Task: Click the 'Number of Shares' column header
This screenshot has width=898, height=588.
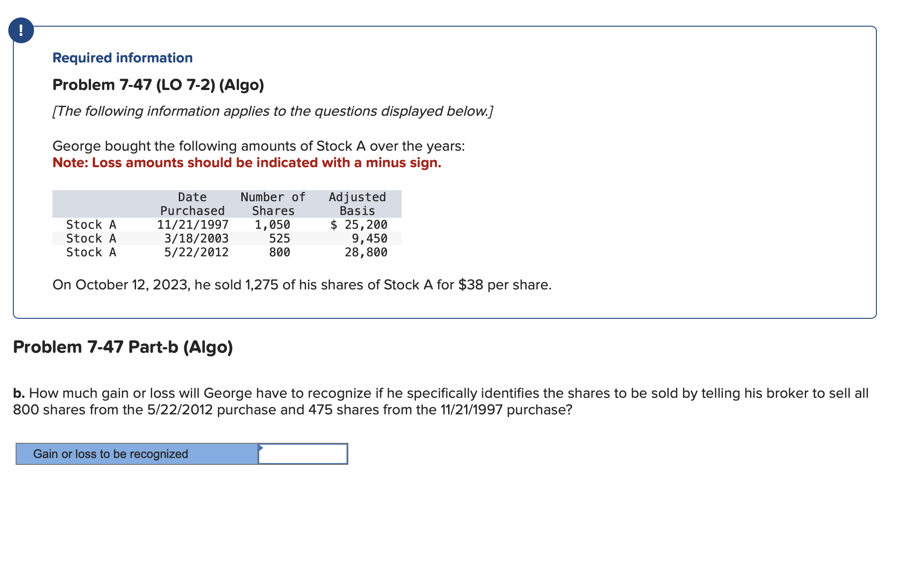Action: [x=273, y=204]
